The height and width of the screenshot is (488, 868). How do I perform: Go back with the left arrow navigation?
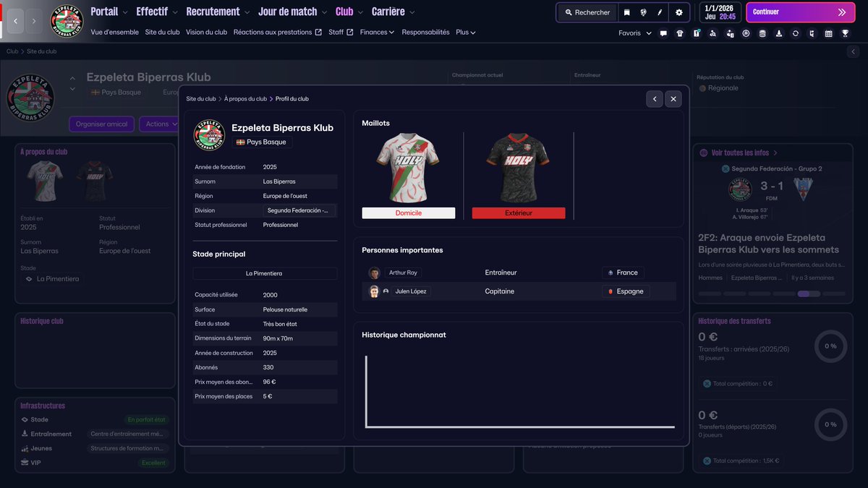pos(16,22)
